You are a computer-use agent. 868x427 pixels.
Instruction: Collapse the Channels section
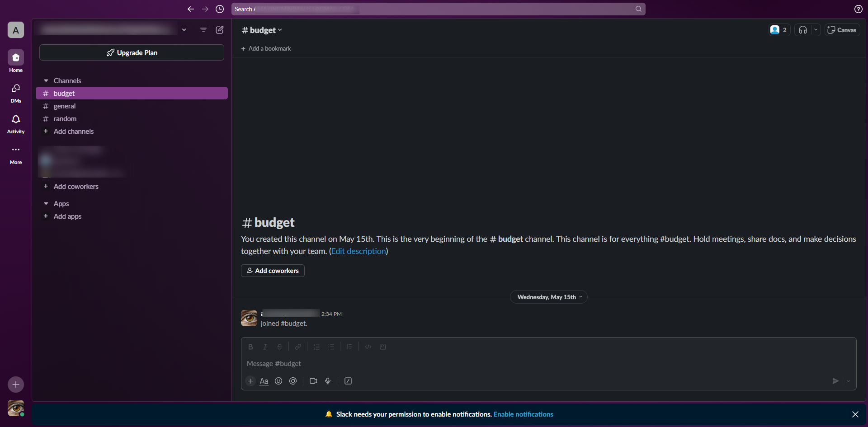pyautogui.click(x=46, y=80)
